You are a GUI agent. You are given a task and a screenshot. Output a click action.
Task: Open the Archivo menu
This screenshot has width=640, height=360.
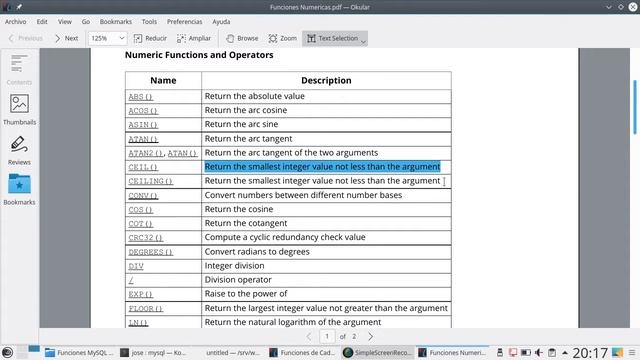[16, 22]
